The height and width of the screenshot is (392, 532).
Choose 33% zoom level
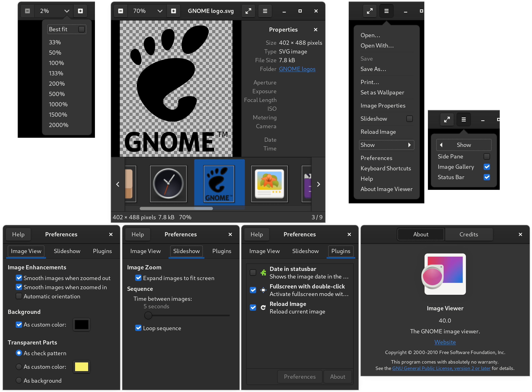(x=55, y=43)
